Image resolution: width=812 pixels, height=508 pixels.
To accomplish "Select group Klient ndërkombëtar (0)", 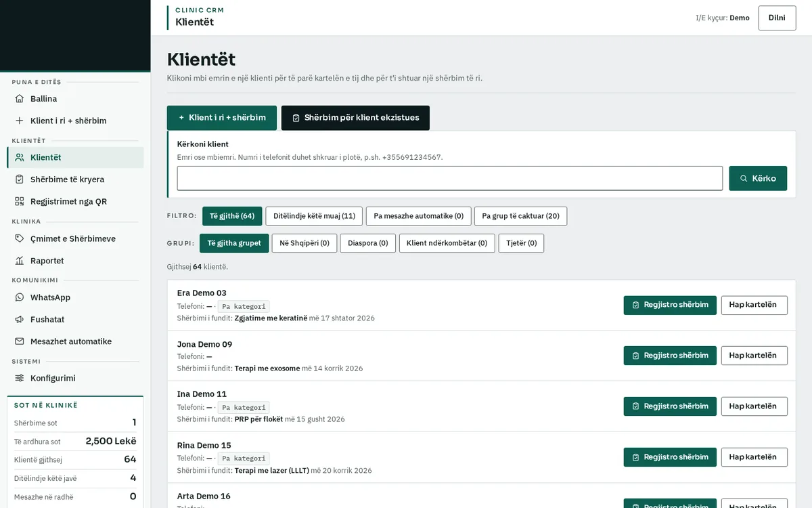I will coord(447,243).
